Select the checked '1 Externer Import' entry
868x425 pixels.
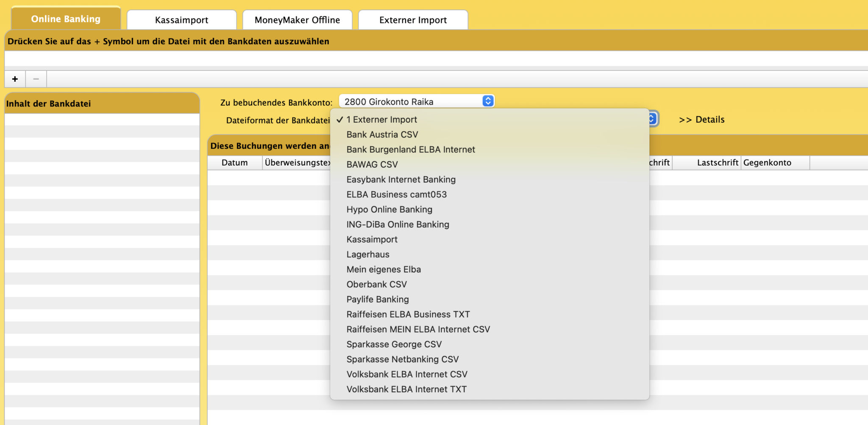(x=381, y=120)
